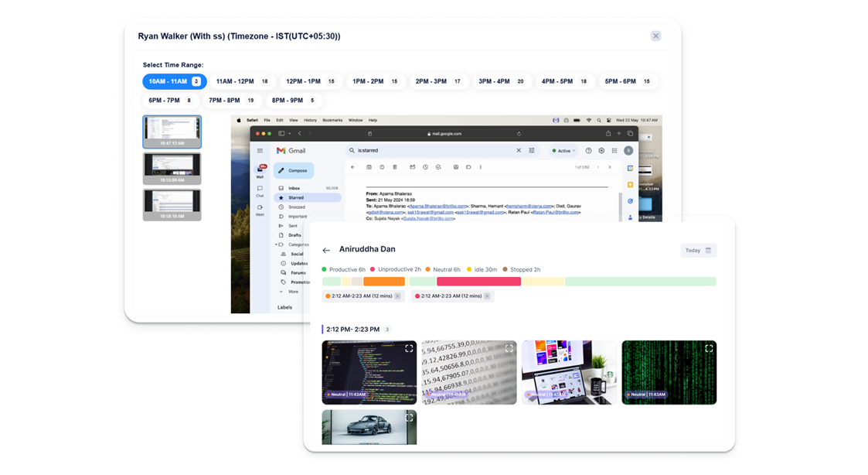
Task: Click the Aparna.Bhalerao@brillio.com email link
Action: pos(437,207)
